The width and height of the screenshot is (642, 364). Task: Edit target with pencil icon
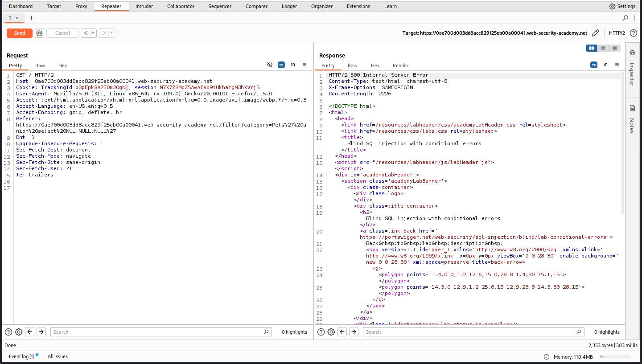tap(596, 33)
